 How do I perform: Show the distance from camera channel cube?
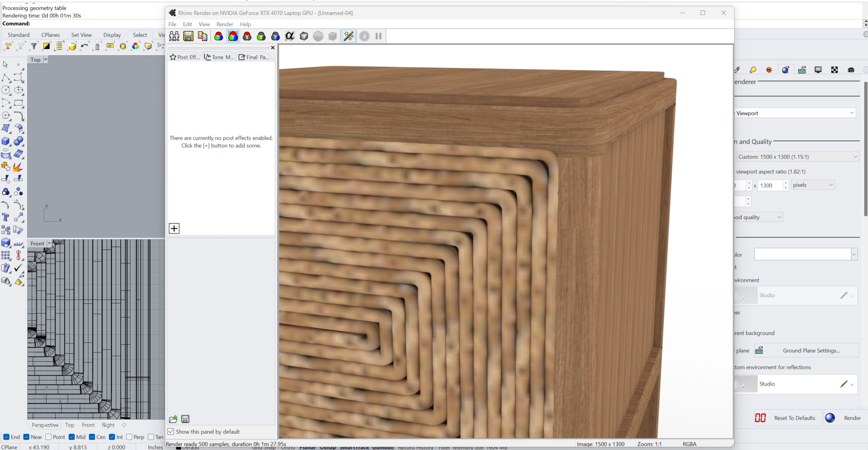click(304, 36)
